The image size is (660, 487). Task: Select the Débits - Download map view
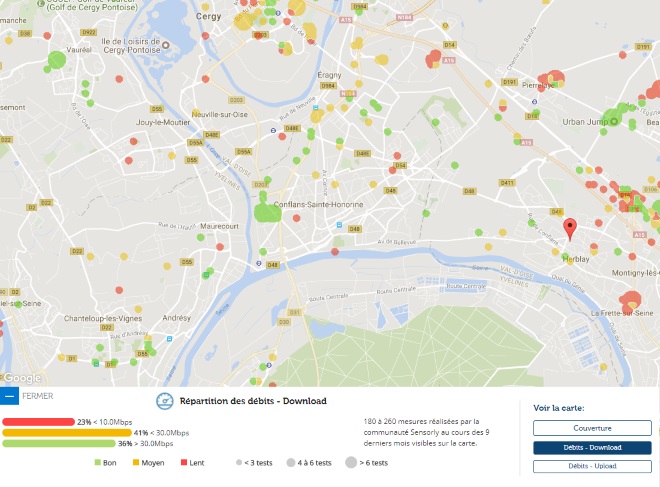pyautogui.click(x=592, y=447)
